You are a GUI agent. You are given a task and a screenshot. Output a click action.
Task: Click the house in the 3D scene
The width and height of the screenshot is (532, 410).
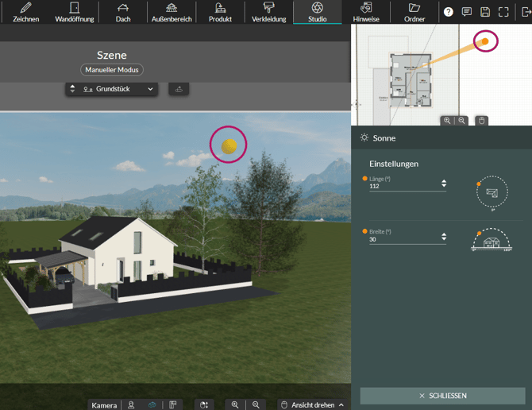(x=119, y=251)
